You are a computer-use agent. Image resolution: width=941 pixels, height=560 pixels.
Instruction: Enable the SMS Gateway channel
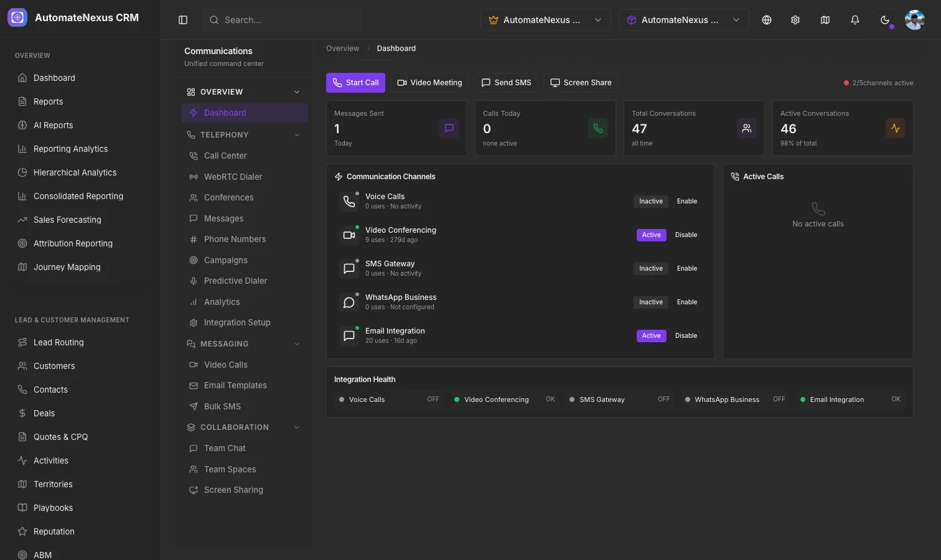click(687, 269)
